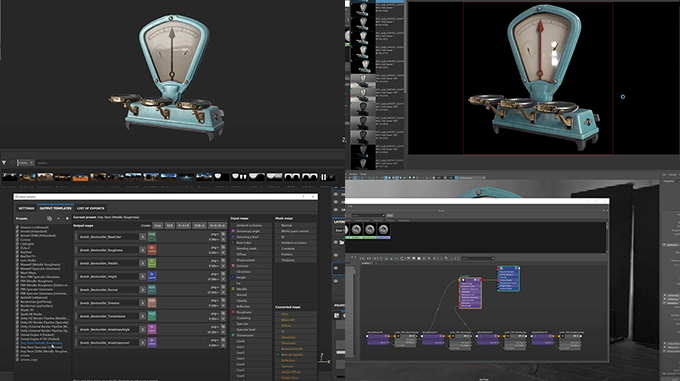Screen dimensions: 680x381
Task: Click the $ button on the Normal row
Action: (x=143, y=290)
